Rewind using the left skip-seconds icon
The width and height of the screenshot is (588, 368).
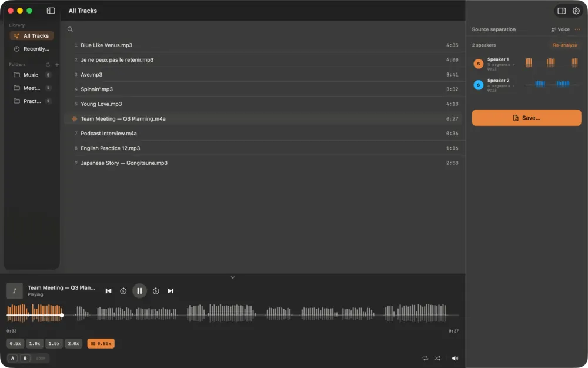[123, 291]
